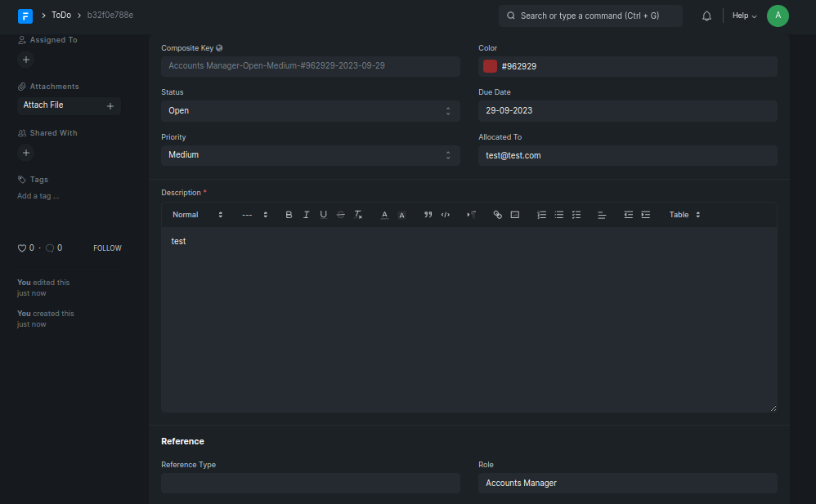Insert a code block in description

pos(446,215)
